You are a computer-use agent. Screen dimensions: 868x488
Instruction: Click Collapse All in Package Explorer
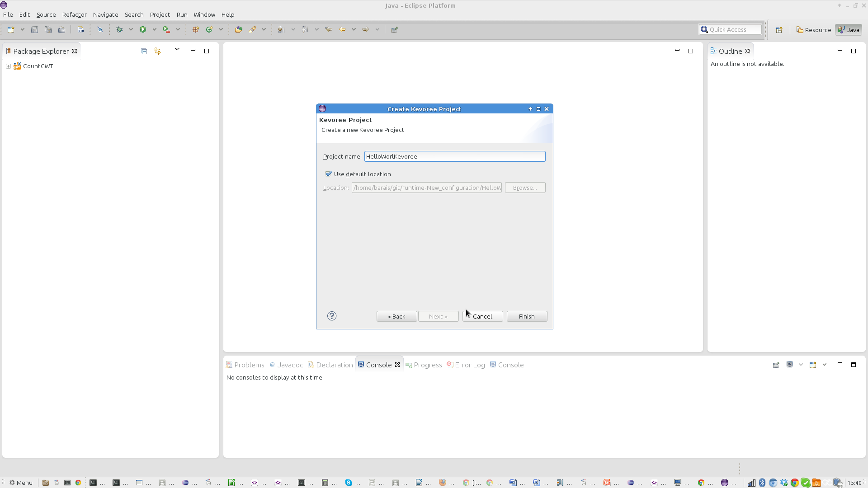click(144, 51)
